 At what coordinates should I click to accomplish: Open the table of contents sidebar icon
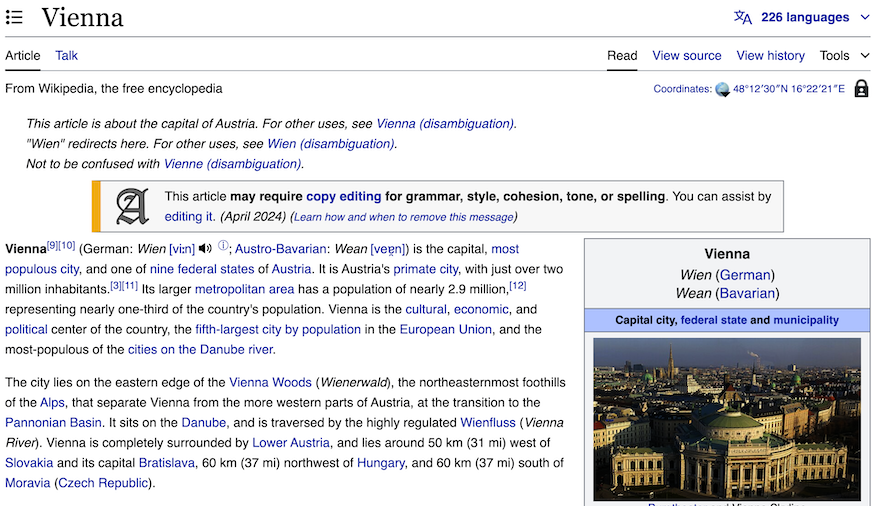pyautogui.click(x=14, y=17)
